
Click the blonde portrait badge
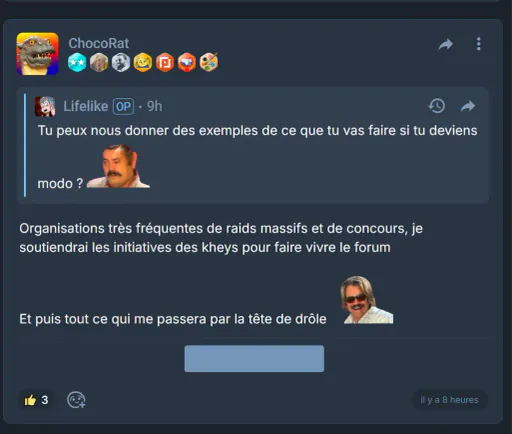point(99,62)
